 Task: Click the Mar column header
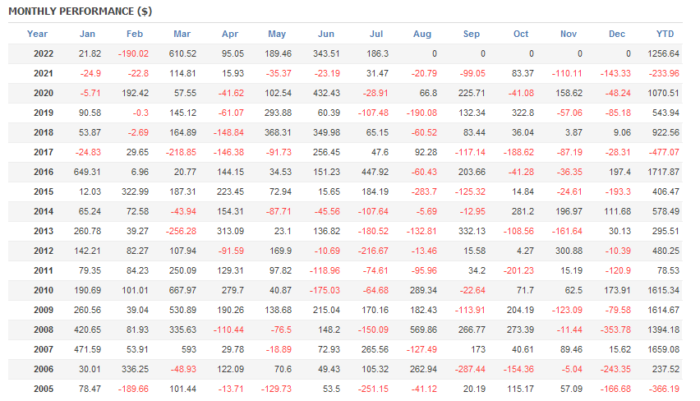pyautogui.click(x=182, y=34)
